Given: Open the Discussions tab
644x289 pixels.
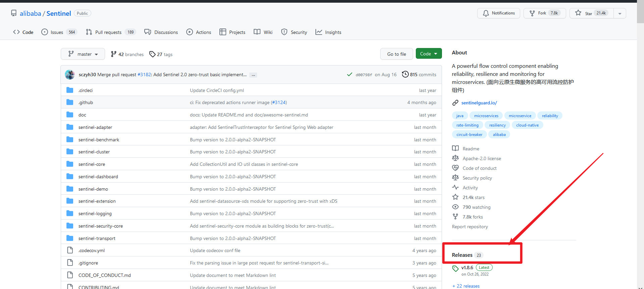Looking at the screenshot, I should (161, 32).
